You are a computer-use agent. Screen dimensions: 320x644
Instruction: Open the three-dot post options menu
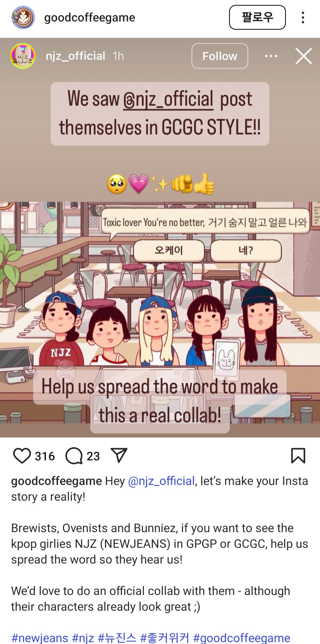point(303,17)
